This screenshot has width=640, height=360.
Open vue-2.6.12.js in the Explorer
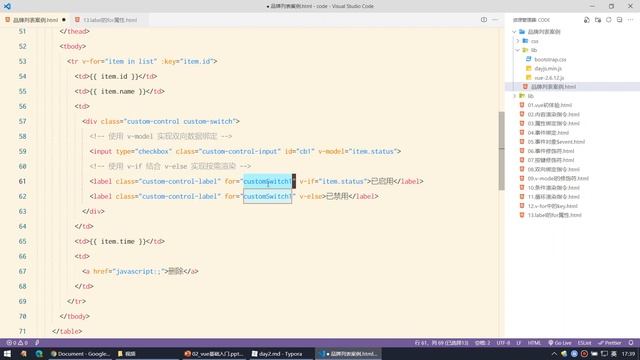pyautogui.click(x=549, y=78)
